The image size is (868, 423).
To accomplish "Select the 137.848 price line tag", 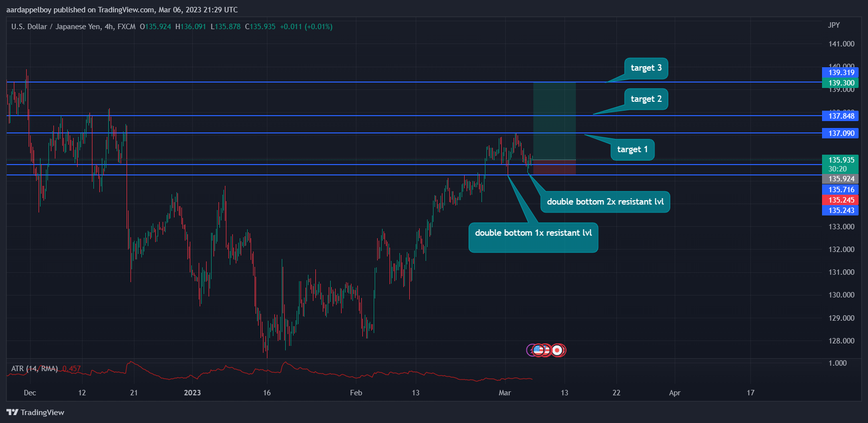I will [841, 116].
